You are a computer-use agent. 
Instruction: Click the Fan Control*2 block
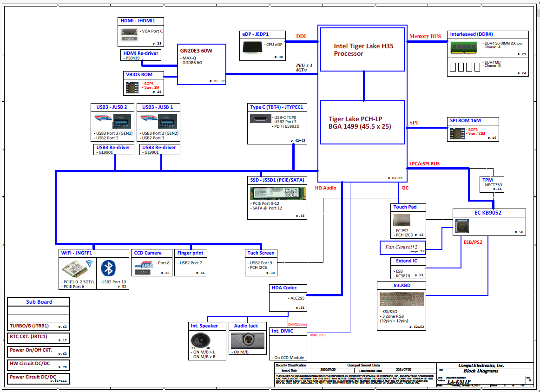tap(402, 248)
